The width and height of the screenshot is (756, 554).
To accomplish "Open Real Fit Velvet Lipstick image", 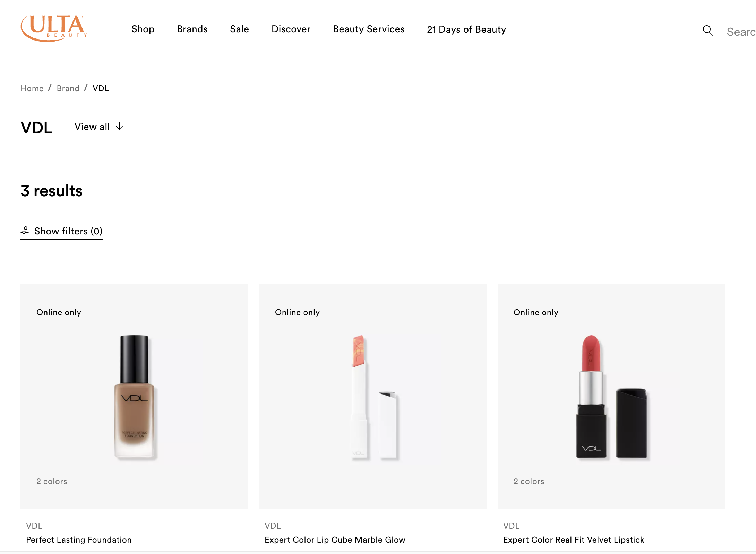I will click(611, 396).
